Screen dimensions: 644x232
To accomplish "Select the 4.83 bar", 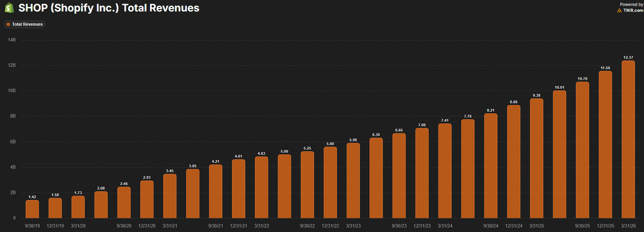I will tap(261, 187).
